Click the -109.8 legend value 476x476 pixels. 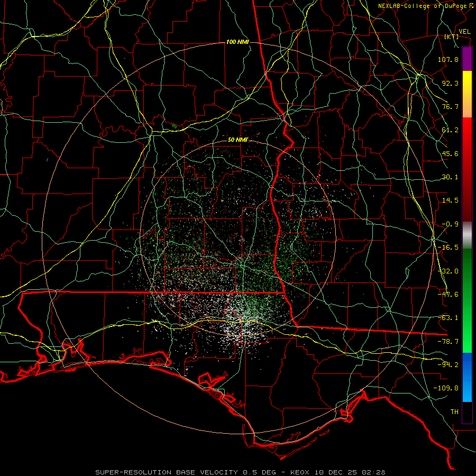click(x=446, y=388)
